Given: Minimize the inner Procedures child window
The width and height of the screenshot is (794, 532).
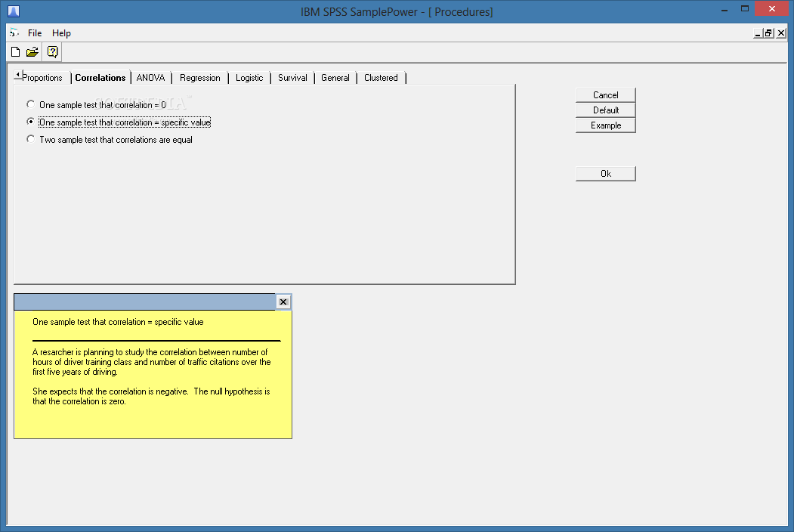Looking at the screenshot, I should click(758, 33).
